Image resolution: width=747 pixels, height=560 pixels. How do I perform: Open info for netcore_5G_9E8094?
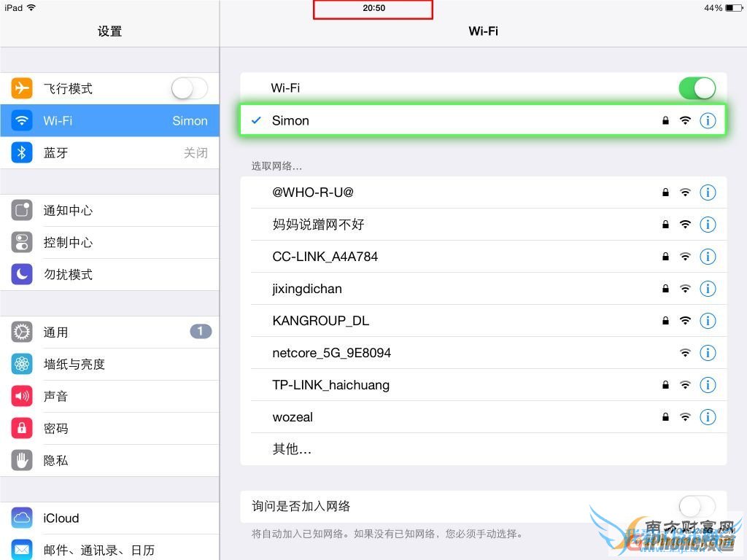[x=708, y=353]
